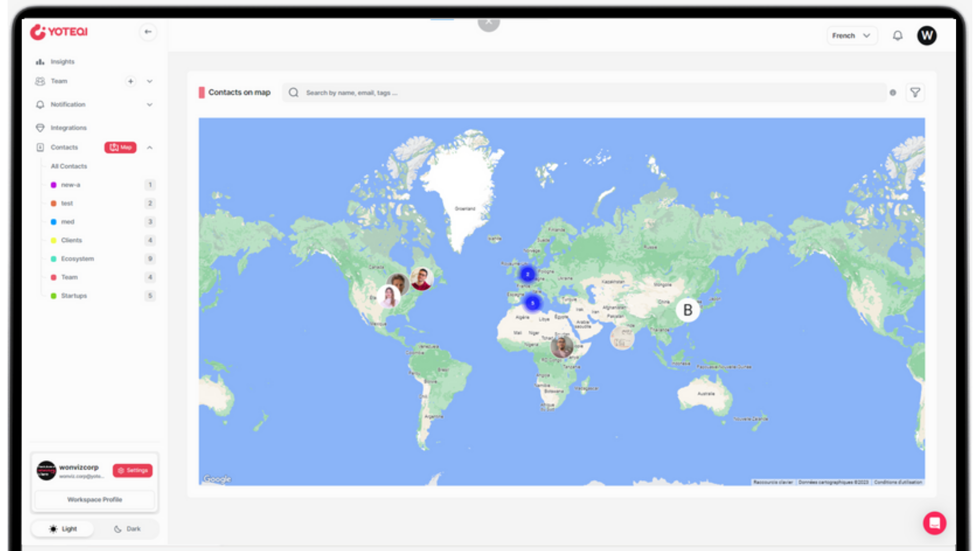This screenshot has width=980, height=551.
Task: Click the yellow Clients color dot
Action: coord(54,240)
